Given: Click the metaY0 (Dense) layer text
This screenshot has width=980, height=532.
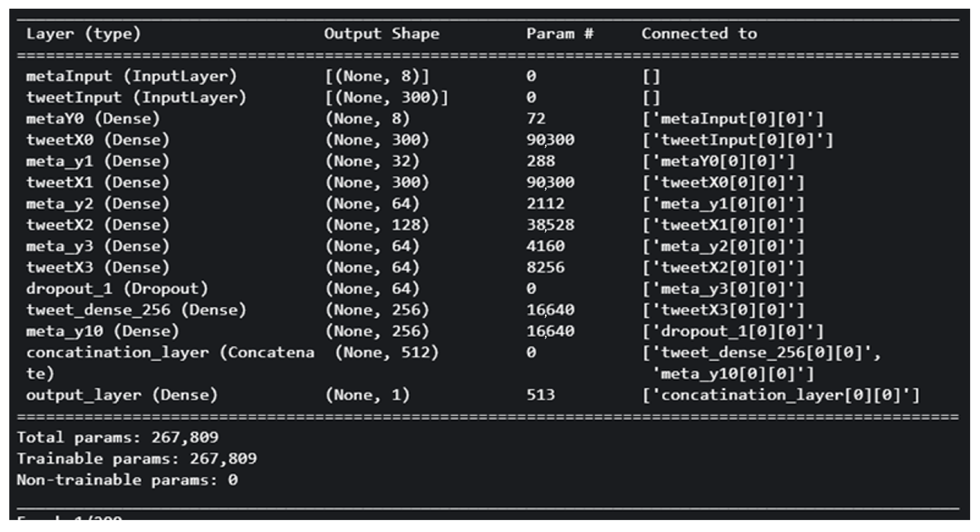Looking at the screenshot, I should (93, 119).
